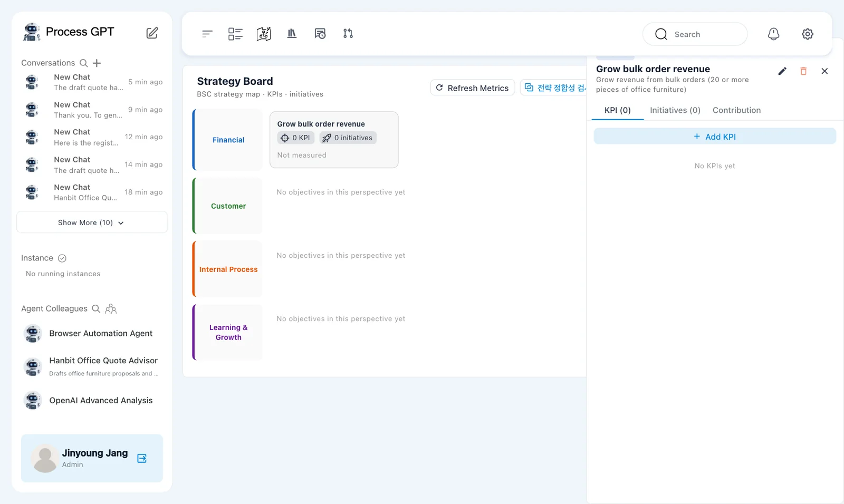This screenshot has width=844, height=504.
Task: Delete objective with the red trash icon
Action: [x=803, y=71]
